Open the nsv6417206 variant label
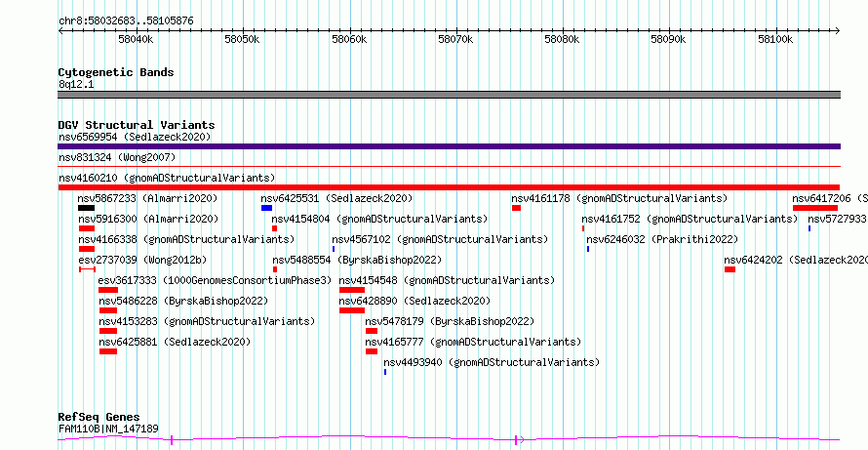Image resolution: width=868 pixels, height=450 pixels. 830,198
